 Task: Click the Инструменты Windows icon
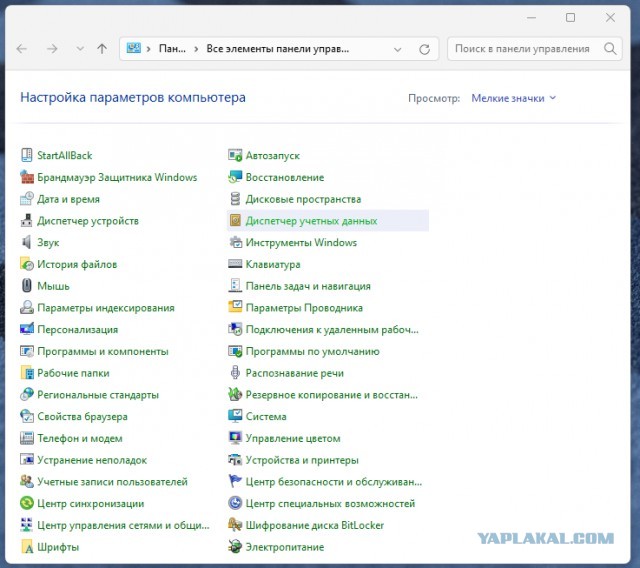pos(235,242)
